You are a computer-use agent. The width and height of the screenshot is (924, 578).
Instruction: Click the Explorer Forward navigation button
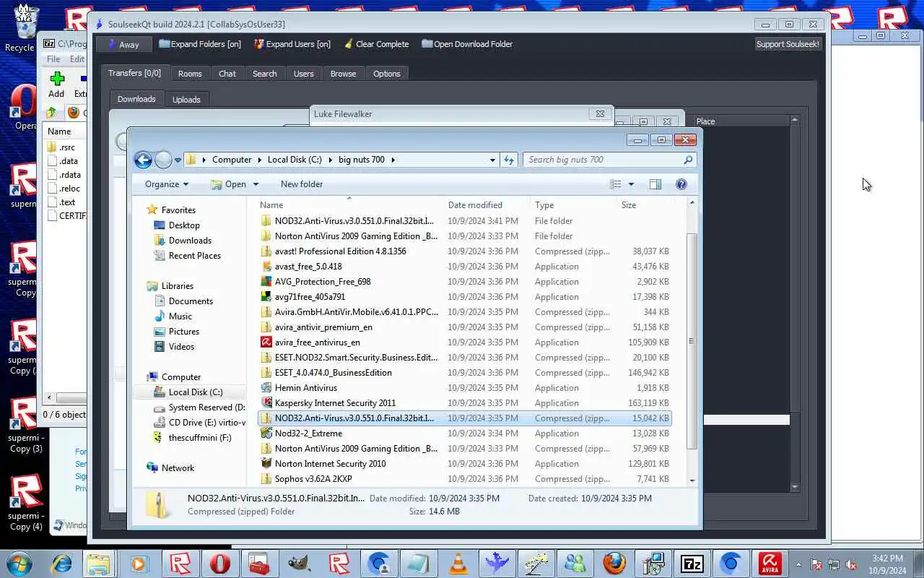pyautogui.click(x=164, y=160)
